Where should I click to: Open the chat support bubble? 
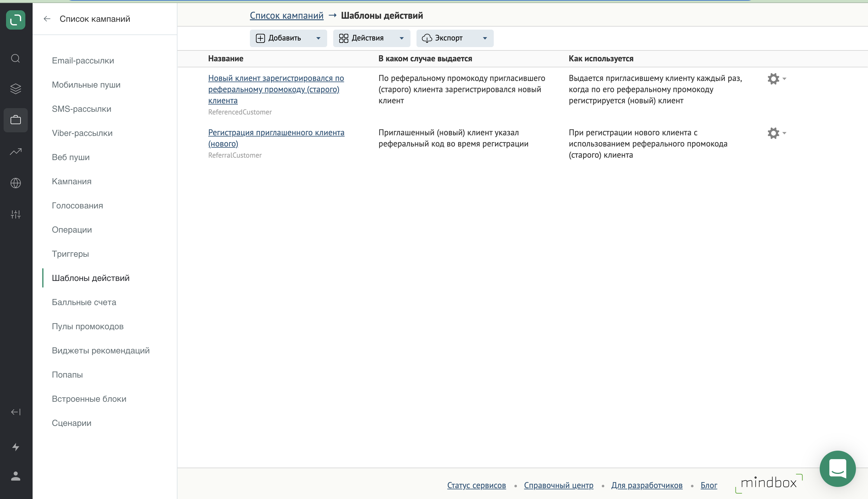point(838,468)
